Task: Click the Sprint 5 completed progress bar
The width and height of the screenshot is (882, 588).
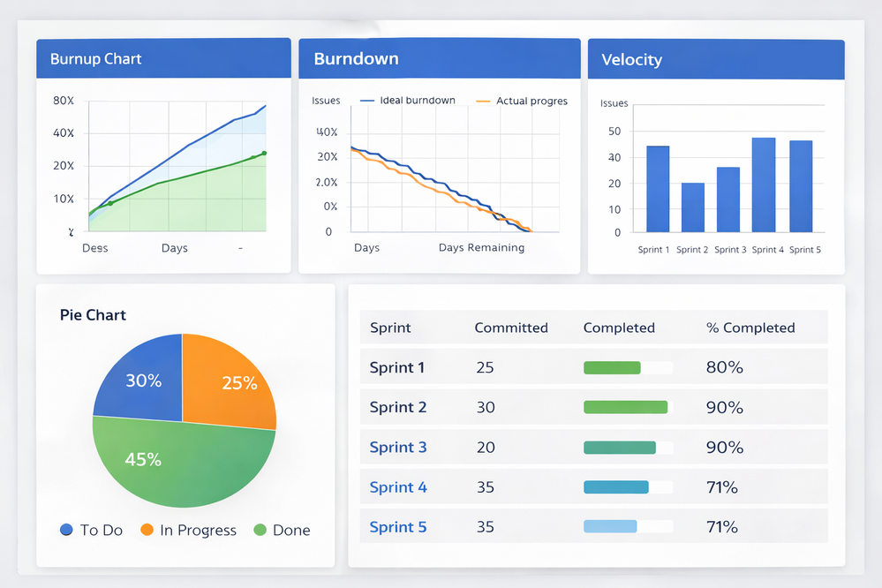Action: 628,526
